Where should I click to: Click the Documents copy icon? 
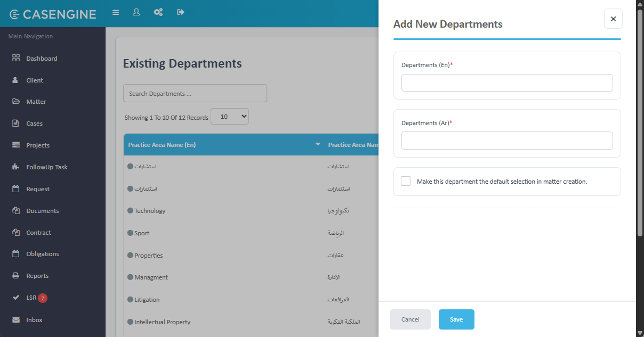[x=16, y=210]
